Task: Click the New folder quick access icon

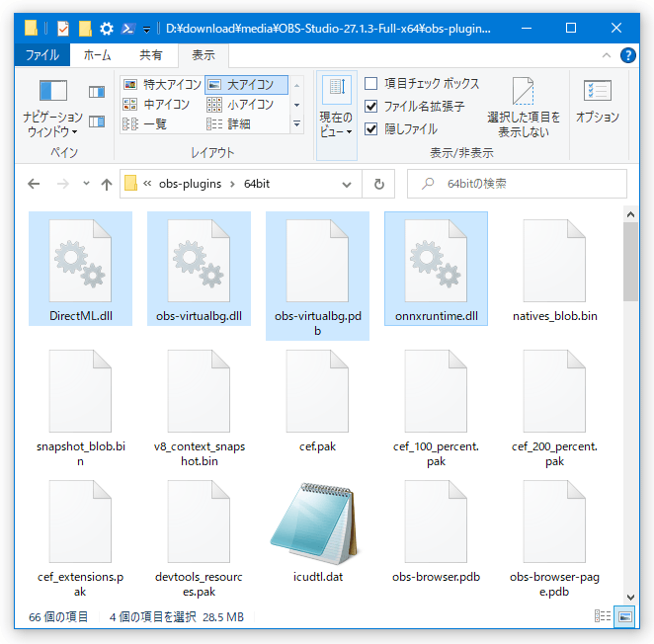Action: pyautogui.click(x=85, y=29)
